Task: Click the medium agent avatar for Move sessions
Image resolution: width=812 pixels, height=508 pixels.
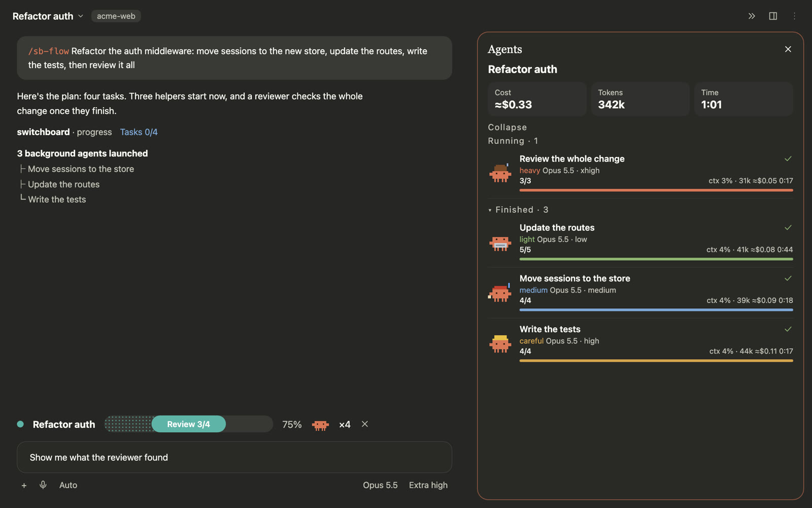Action: 500,292
